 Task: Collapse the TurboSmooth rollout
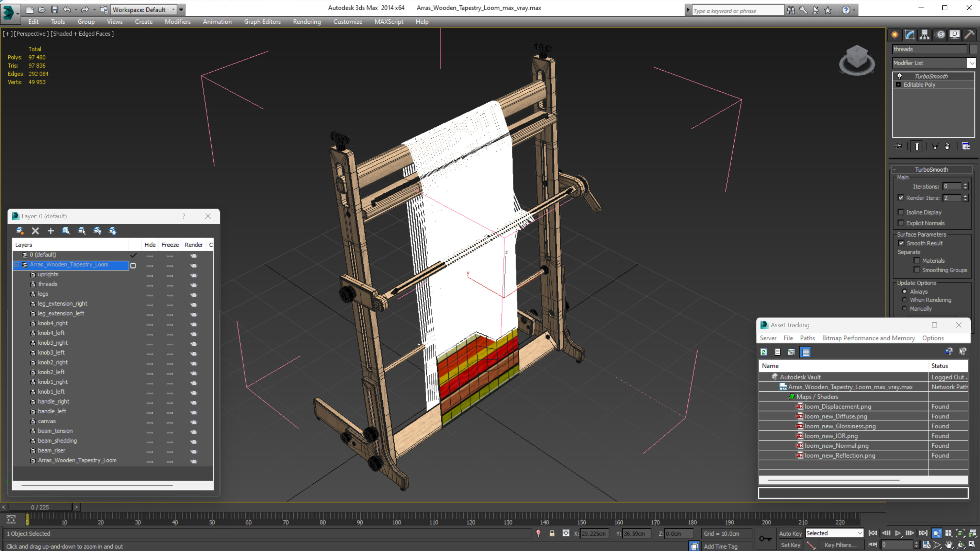pos(894,170)
